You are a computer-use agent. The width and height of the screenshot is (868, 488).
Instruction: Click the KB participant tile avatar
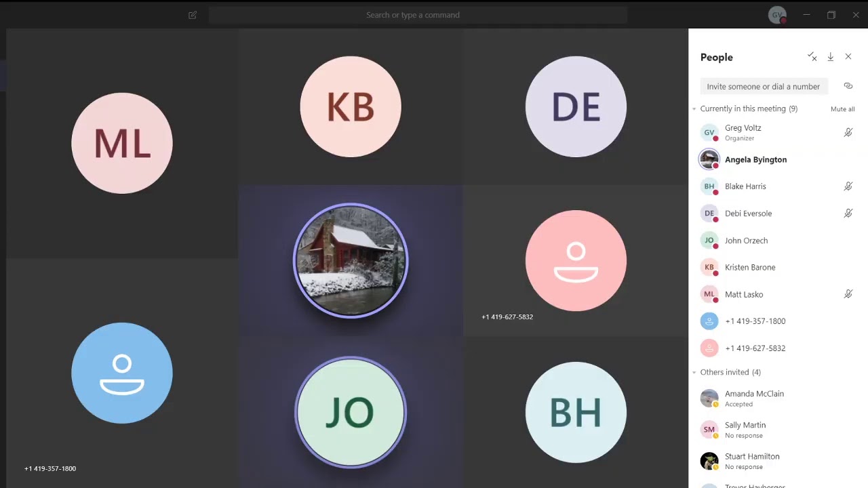[351, 106]
